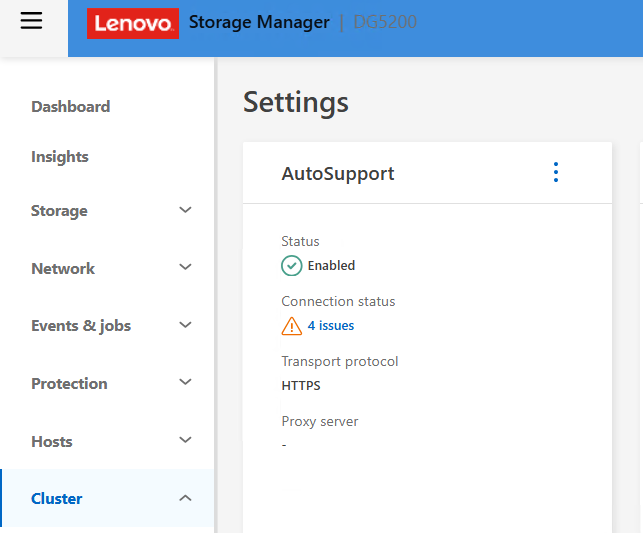
Task: Click the HTTPS transport protocol value
Action: pos(301,386)
